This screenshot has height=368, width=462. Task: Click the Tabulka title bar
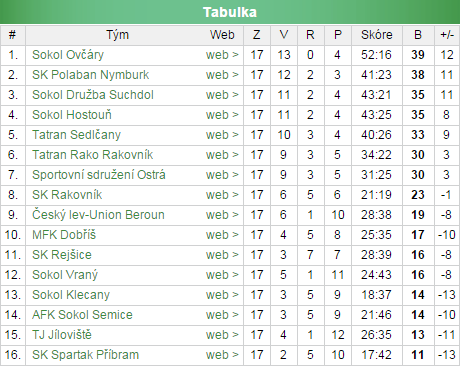coord(230,12)
